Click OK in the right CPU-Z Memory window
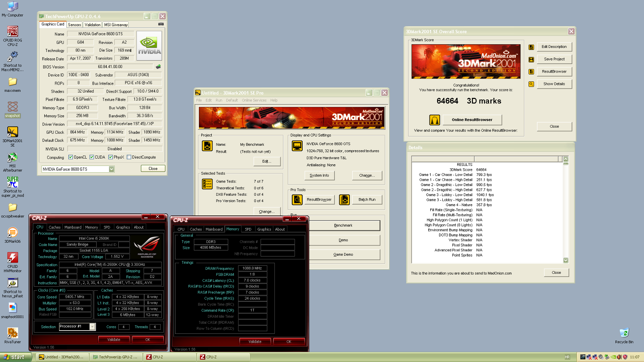644x362 pixels. 289,341
